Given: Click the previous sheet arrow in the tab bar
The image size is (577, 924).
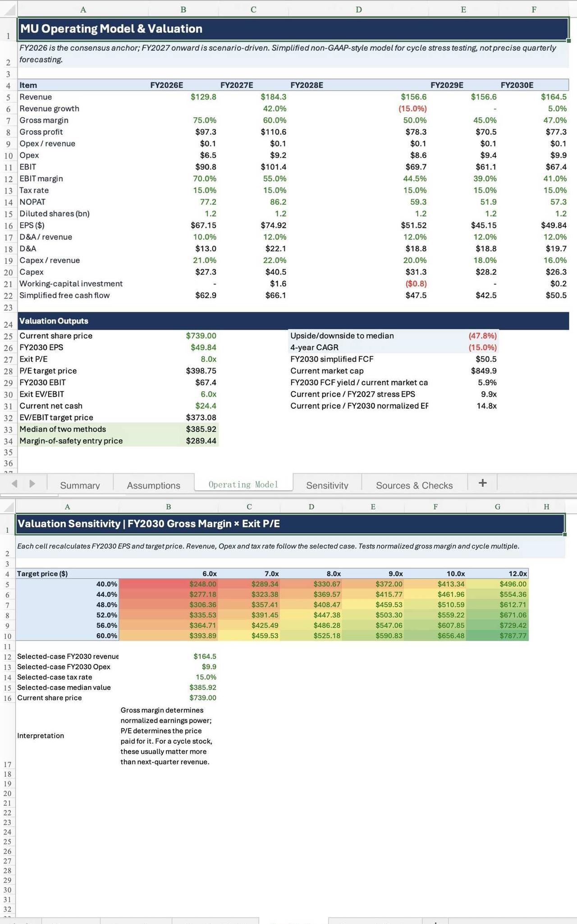Looking at the screenshot, I should [14, 484].
